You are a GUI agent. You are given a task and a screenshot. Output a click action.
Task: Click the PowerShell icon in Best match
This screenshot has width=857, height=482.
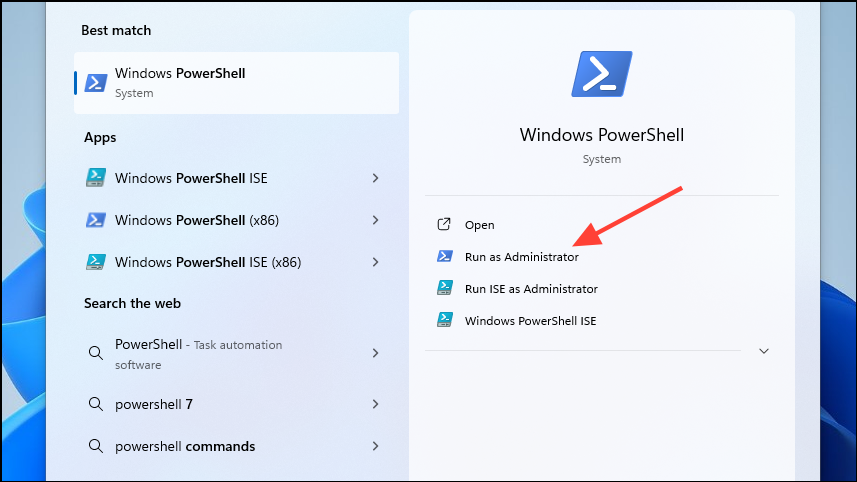tap(96, 83)
